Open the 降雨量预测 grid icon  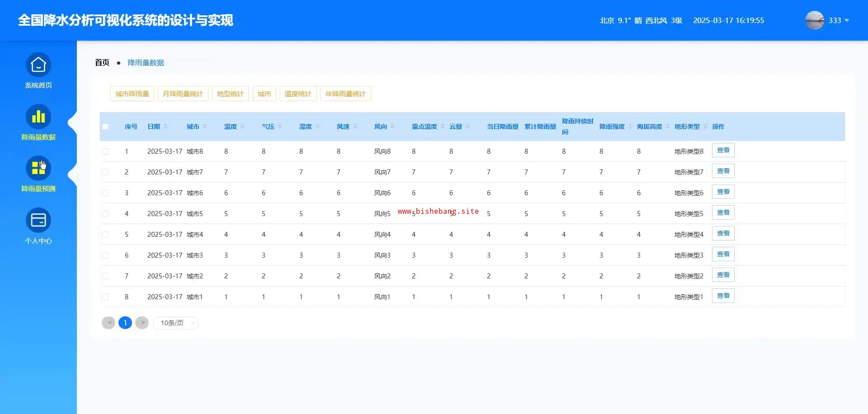coord(38,169)
